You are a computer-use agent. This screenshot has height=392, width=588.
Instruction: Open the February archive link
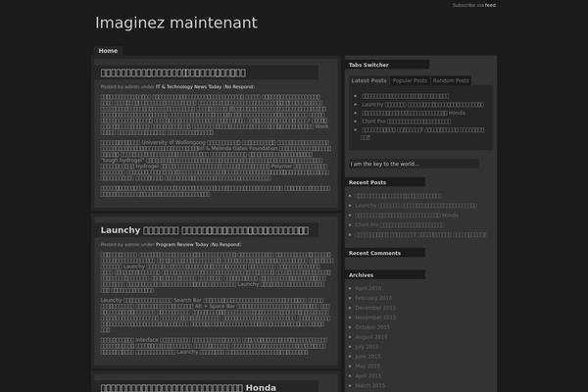tap(373, 298)
